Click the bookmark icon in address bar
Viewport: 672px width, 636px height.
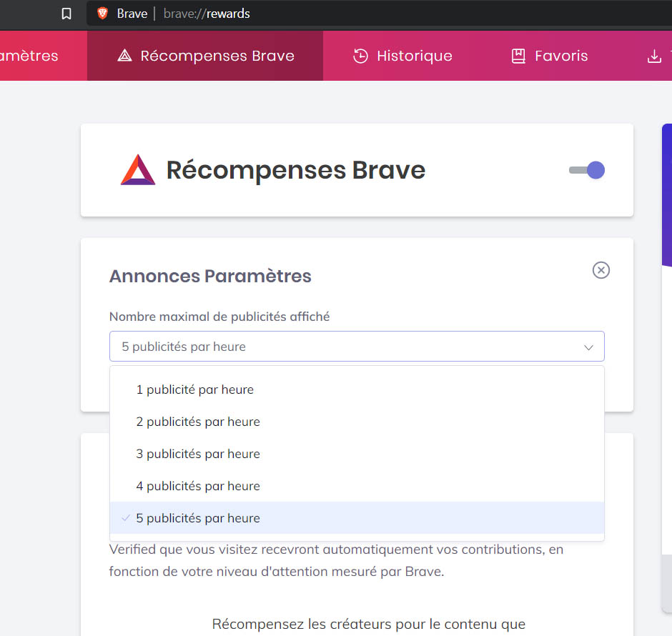(66, 14)
